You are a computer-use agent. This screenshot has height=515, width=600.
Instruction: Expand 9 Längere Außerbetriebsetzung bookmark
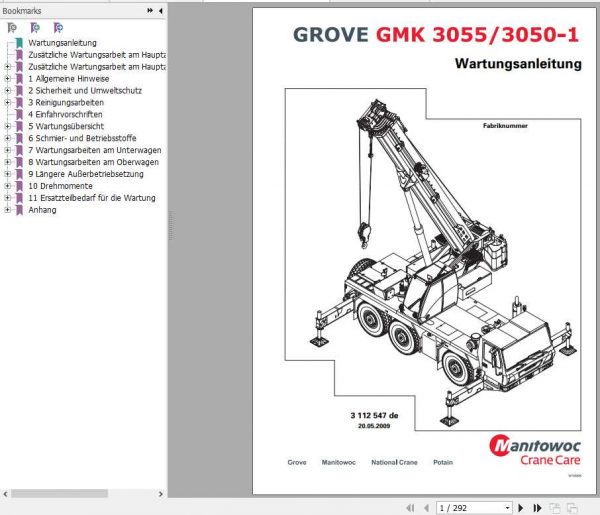tap(7, 174)
